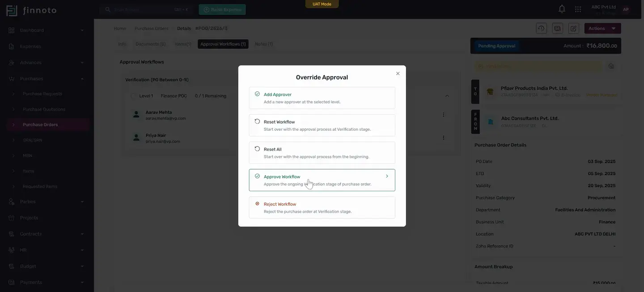Click Pfizer Products India Pvt. Ltd. name
The width and height of the screenshot is (644, 292).
click(x=534, y=88)
